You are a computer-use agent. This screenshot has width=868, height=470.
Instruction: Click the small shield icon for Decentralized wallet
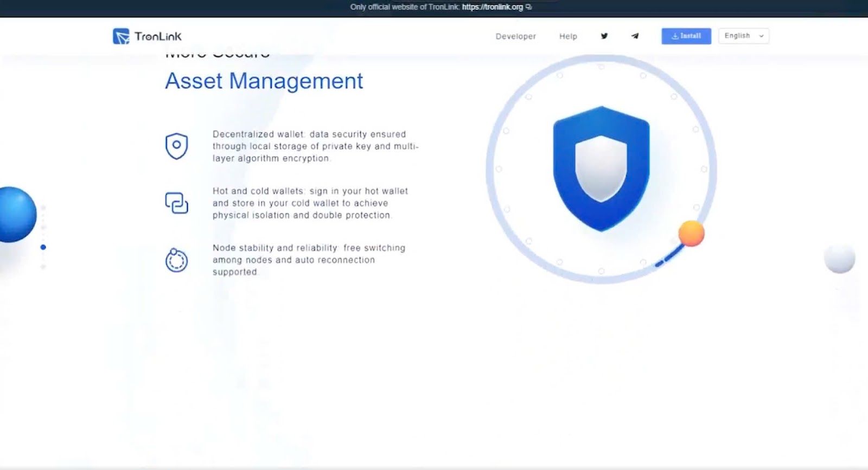pos(176,146)
